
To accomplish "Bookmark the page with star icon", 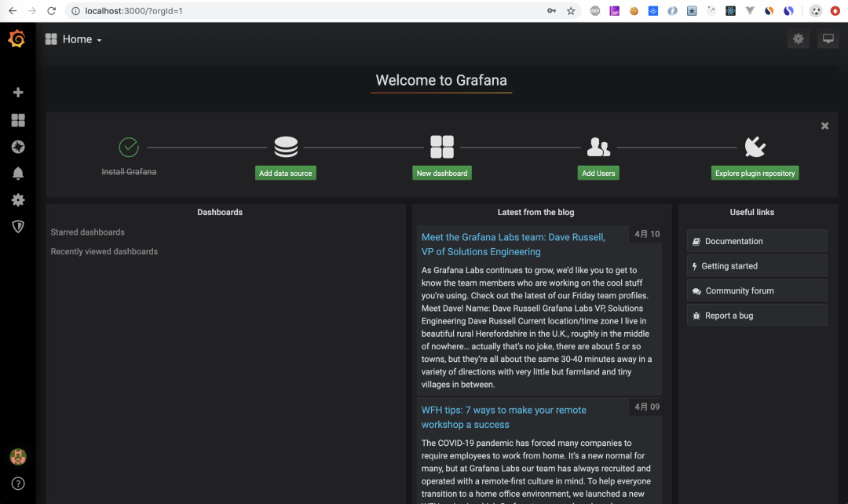I will tap(571, 11).
